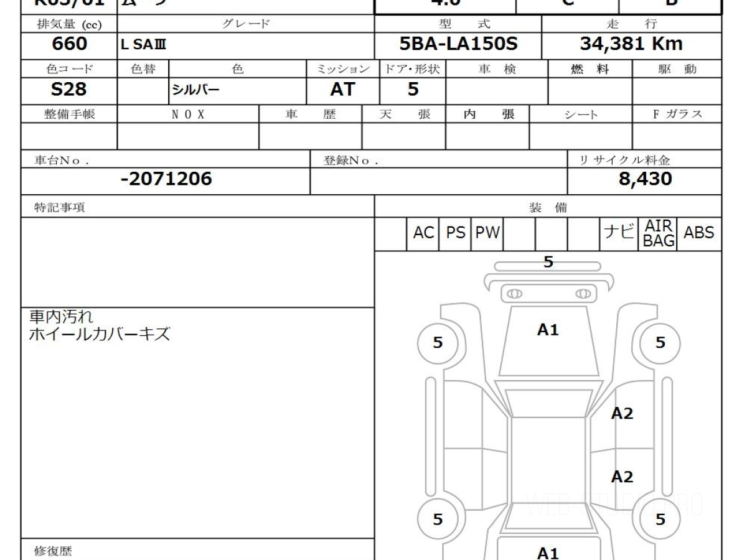Image resolution: width=747 pixels, height=560 pixels.
Task: Click the note 車内汚れ
Action: tap(61, 317)
